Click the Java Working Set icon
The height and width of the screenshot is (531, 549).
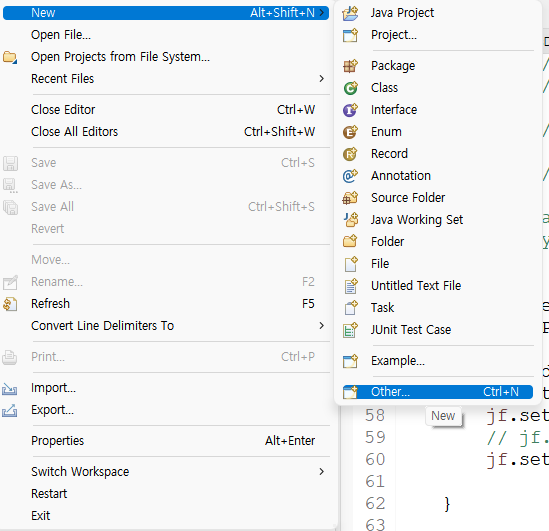[x=350, y=220]
